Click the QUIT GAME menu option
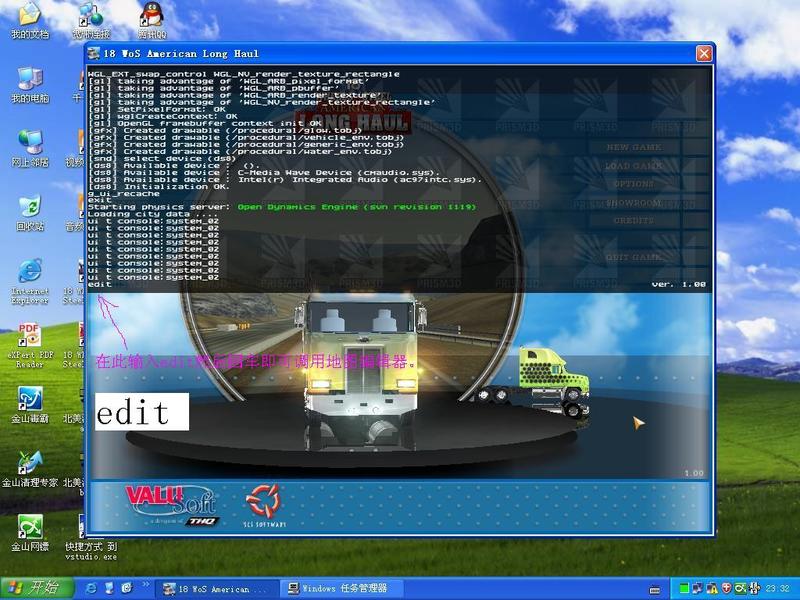Screen dimensions: 800x600 633,258
